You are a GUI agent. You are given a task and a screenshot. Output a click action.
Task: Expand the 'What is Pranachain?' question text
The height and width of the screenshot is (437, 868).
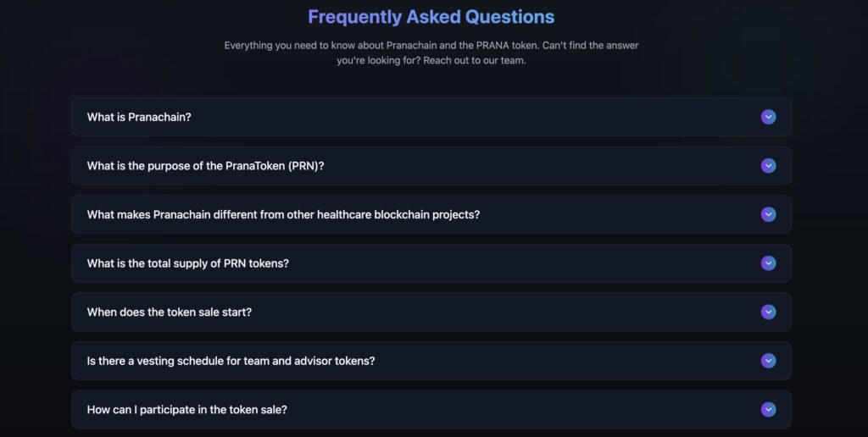(x=139, y=117)
